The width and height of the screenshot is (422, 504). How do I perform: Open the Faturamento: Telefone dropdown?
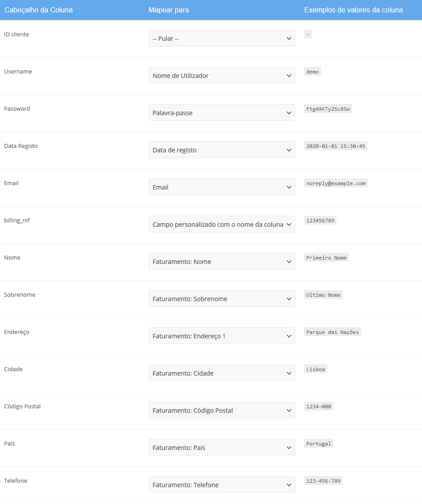coord(222,485)
